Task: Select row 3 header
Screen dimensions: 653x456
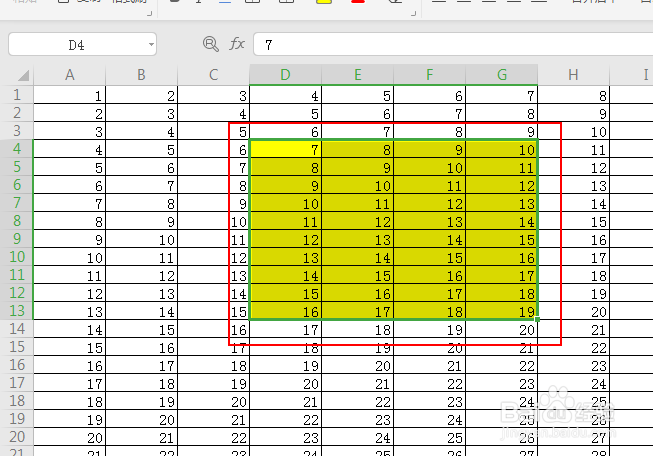Action: 17,131
